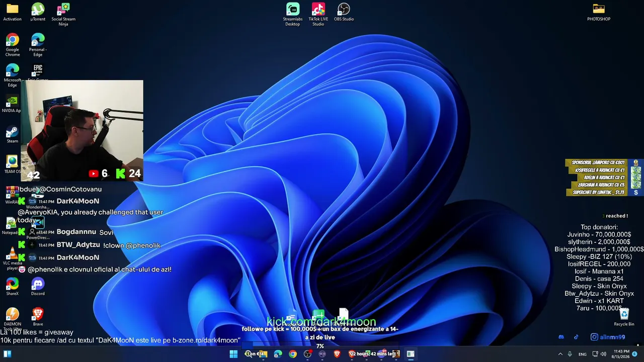The image size is (644, 362).
Task: Open network settings from the system tray
Action: point(594,354)
